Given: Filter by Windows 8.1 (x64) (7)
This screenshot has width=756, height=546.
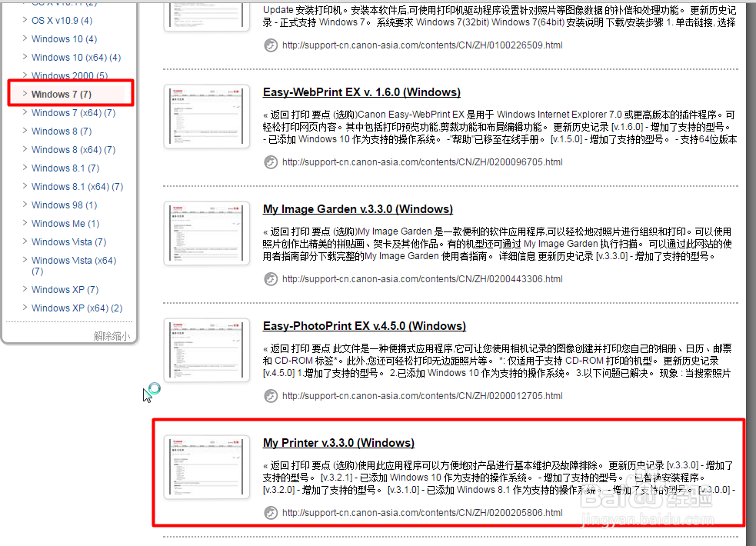Looking at the screenshot, I should coord(77,187).
